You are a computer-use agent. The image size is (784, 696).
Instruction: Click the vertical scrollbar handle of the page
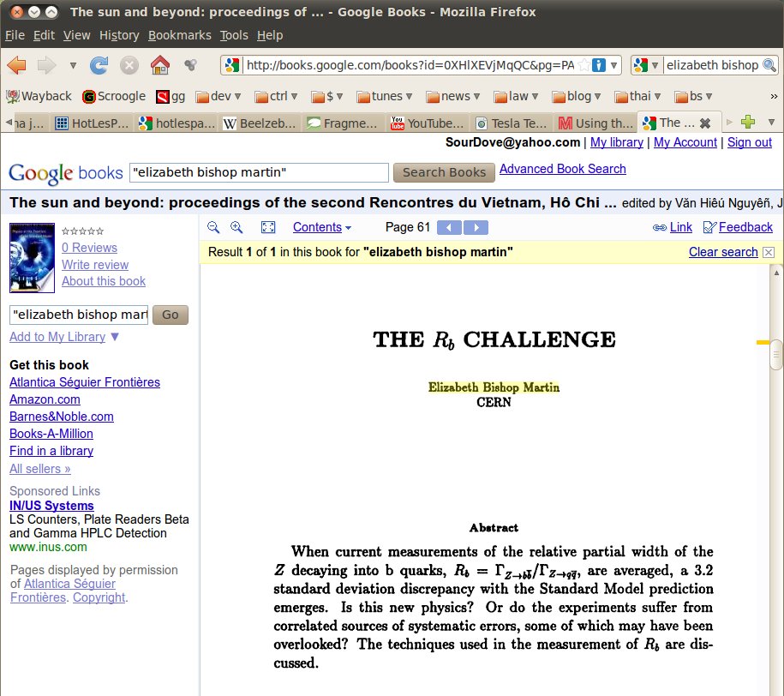[776, 355]
